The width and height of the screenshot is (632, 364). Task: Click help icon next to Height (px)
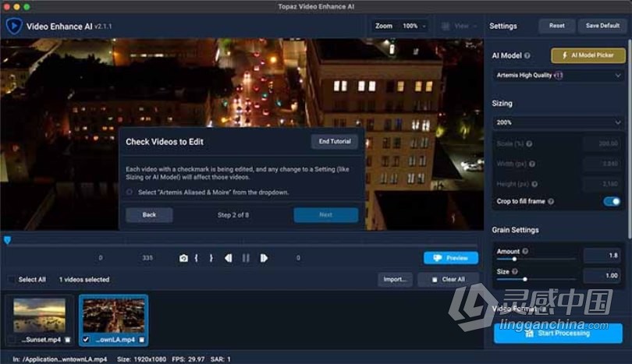[x=534, y=184]
